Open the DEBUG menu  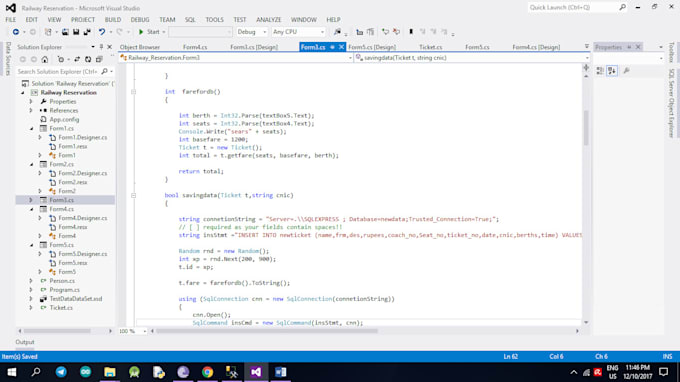140,20
